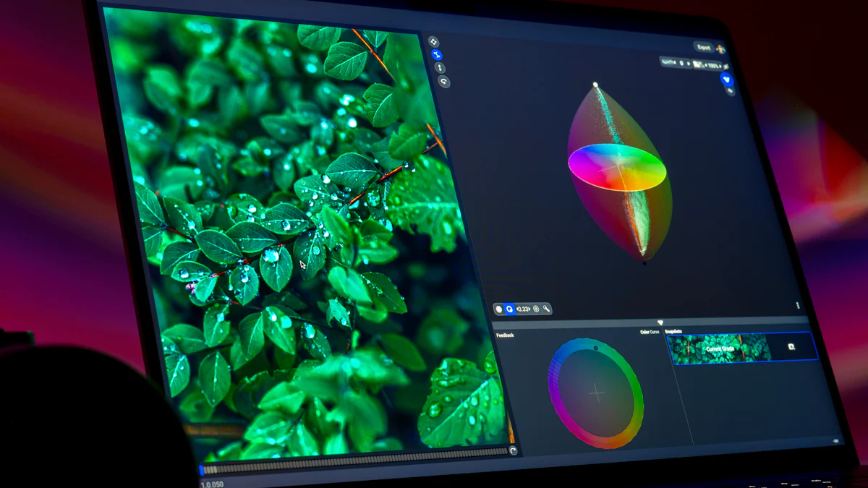Open the three-dot menu in scope panel
868x488 pixels.
pyautogui.click(x=798, y=306)
